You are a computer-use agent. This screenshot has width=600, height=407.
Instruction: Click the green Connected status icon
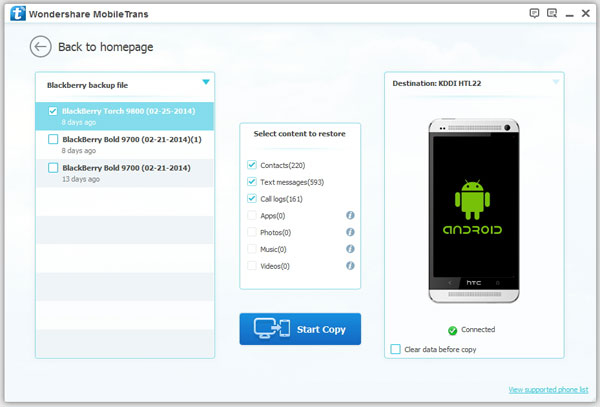tap(453, 330)
